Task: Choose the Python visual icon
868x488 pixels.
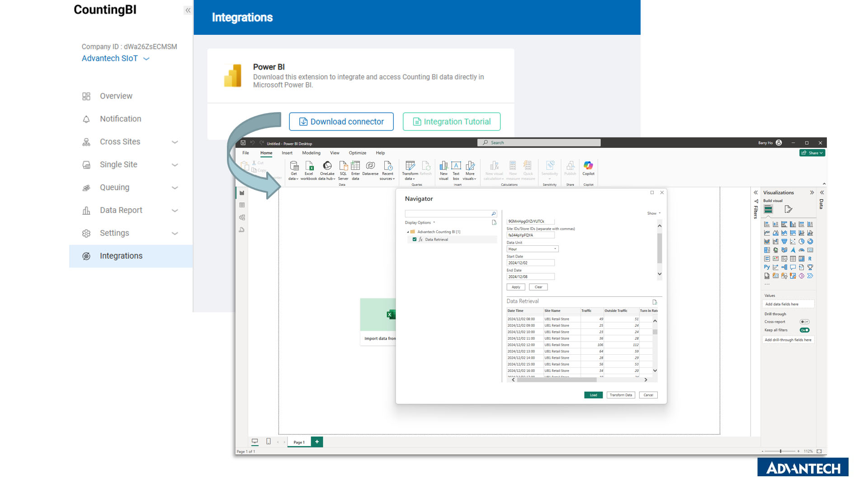Action: pos(767,267)
